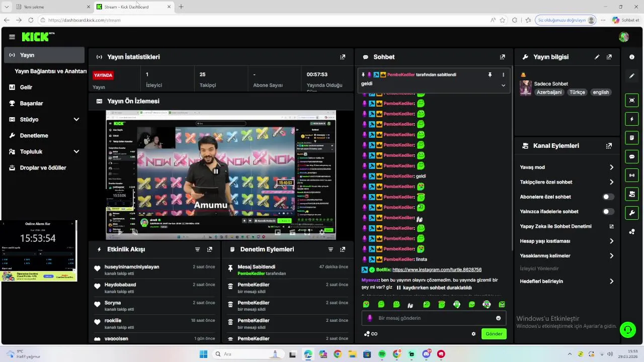Image resolution: width=644 pixels, height=362 pixels.
Task: Pause the stream preview video
Action: 215,171
